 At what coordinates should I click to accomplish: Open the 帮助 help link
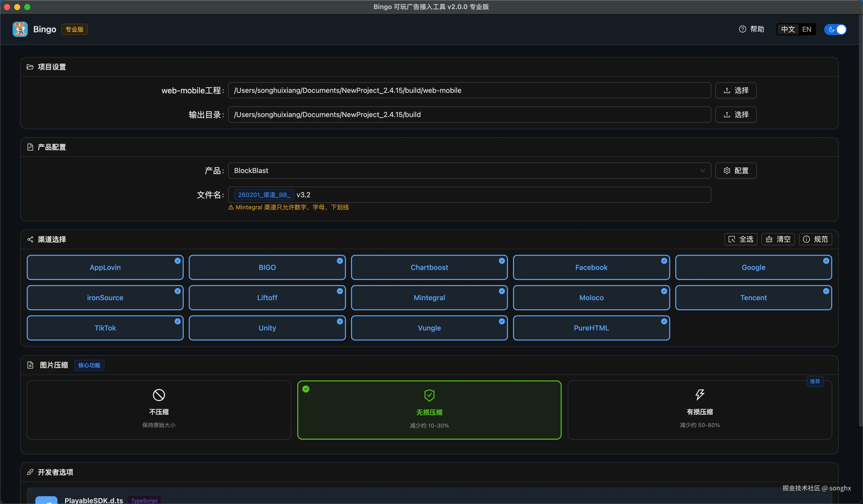[752, 30]
